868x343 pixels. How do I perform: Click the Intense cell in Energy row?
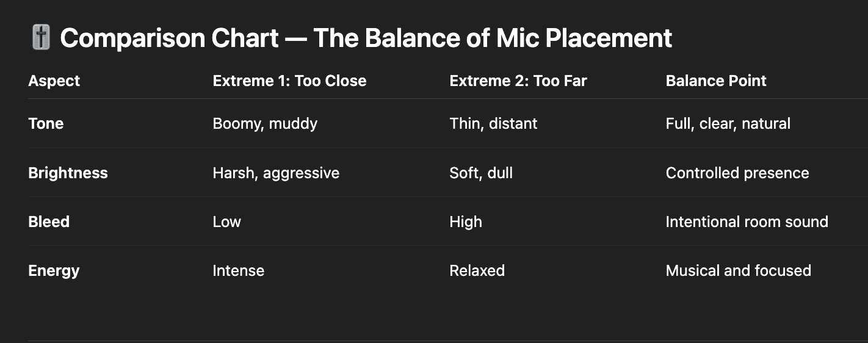[x=238, y=270]
